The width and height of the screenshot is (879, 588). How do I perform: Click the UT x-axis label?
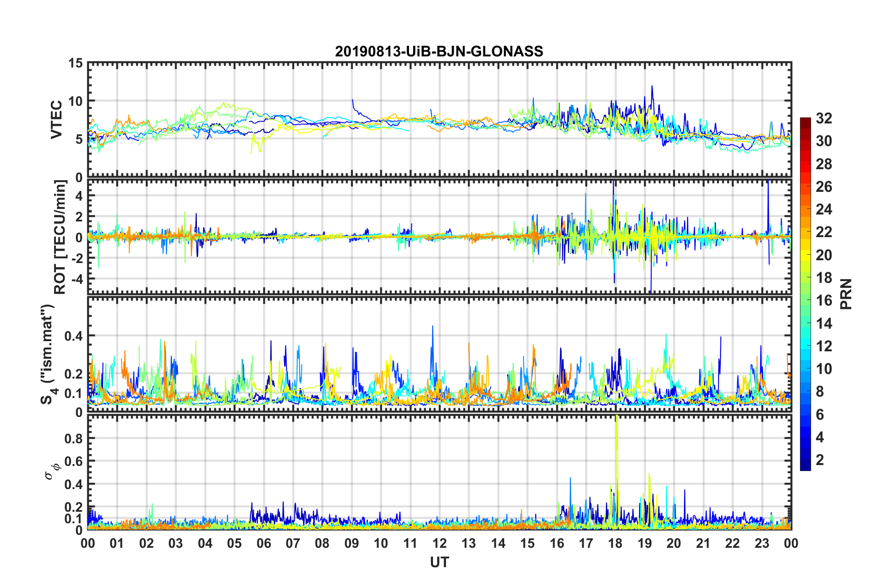coord(439,562)
